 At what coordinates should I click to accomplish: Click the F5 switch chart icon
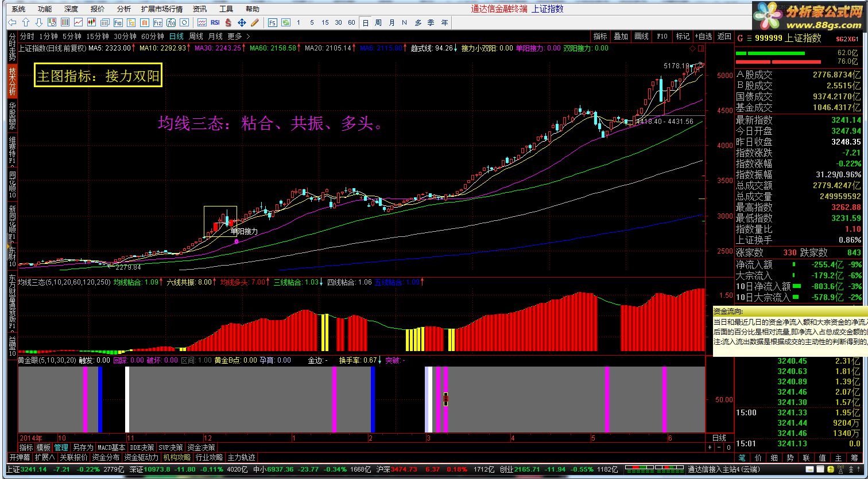coord(273,22)
